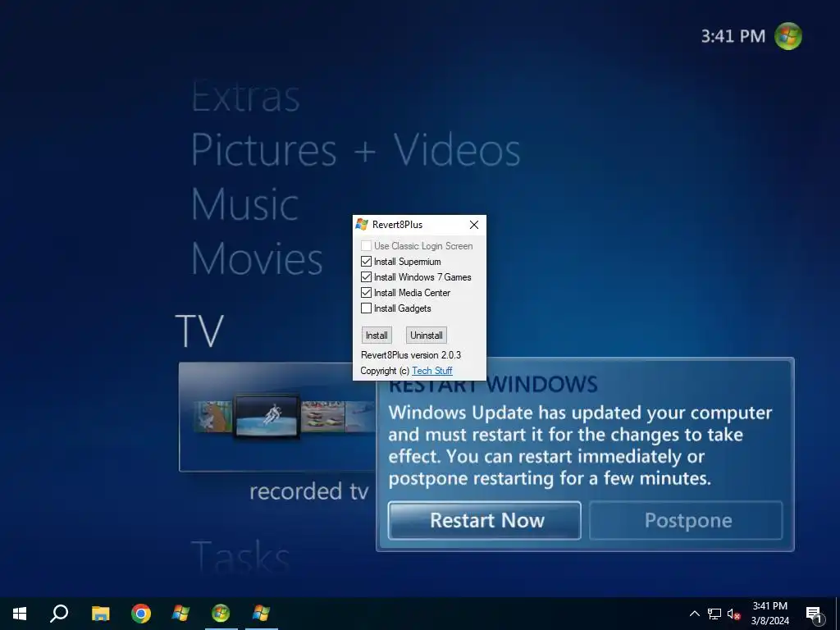Click the Install button
The width and height of the screenshot is (840, 630).
click(x=377, y=336)
